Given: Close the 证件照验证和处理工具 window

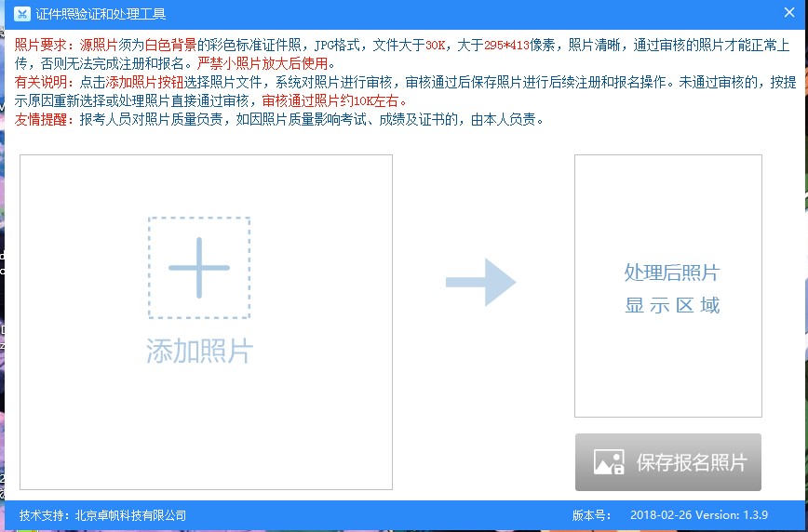Looking at the screenshot, I should [x=789, y=13].
